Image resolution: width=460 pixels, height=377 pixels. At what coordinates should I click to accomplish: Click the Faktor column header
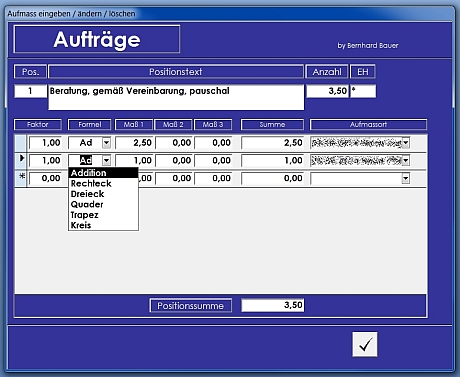(x=38, y=125)
